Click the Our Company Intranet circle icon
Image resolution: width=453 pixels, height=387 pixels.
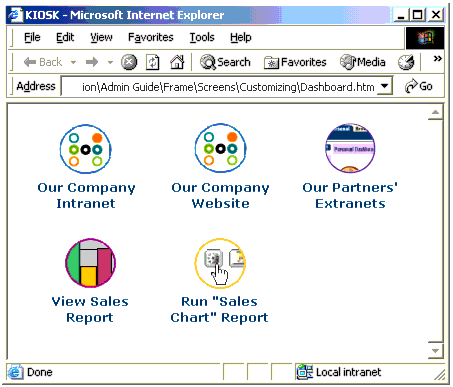point(86,149)
